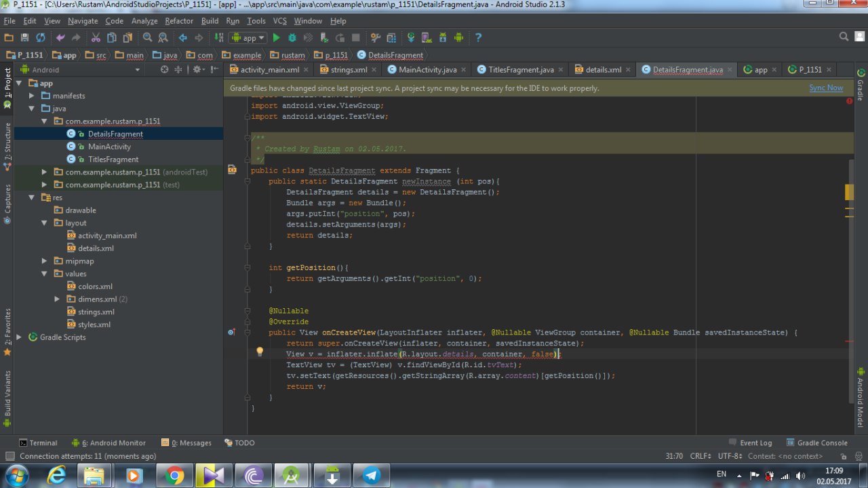Toggle the Build Variants side panel
Viewport: 868px width, 488px height.
pos(7,395)
